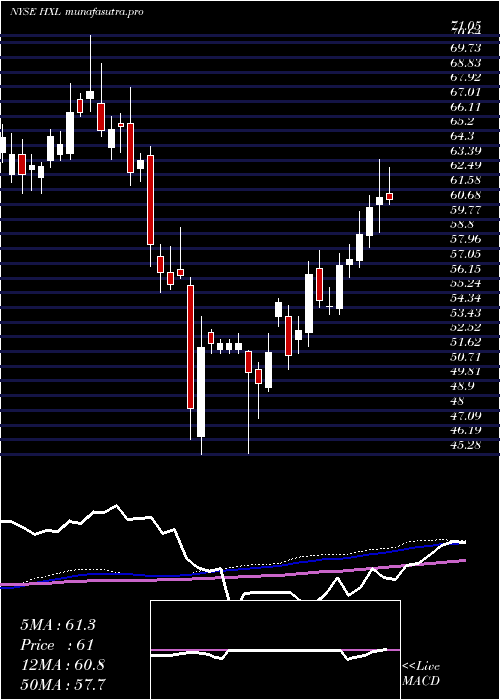
Task: Open the MACD inset panel
Action: 275,650
